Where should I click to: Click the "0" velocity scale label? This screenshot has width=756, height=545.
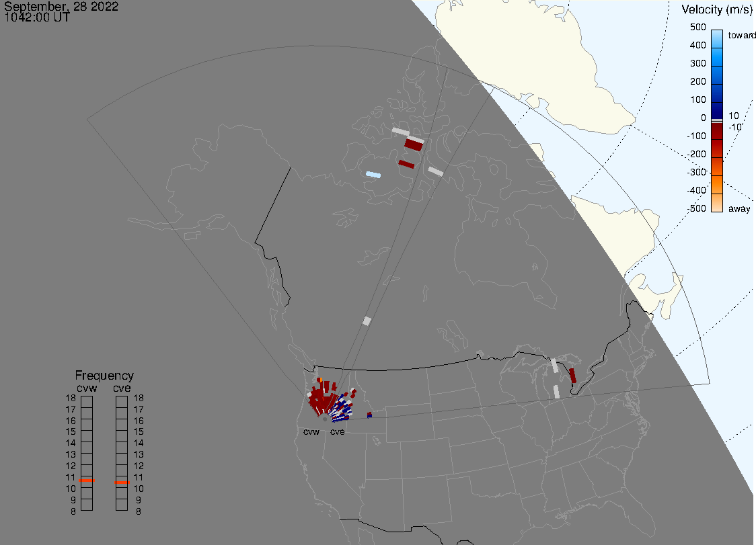tap(704, 118)
